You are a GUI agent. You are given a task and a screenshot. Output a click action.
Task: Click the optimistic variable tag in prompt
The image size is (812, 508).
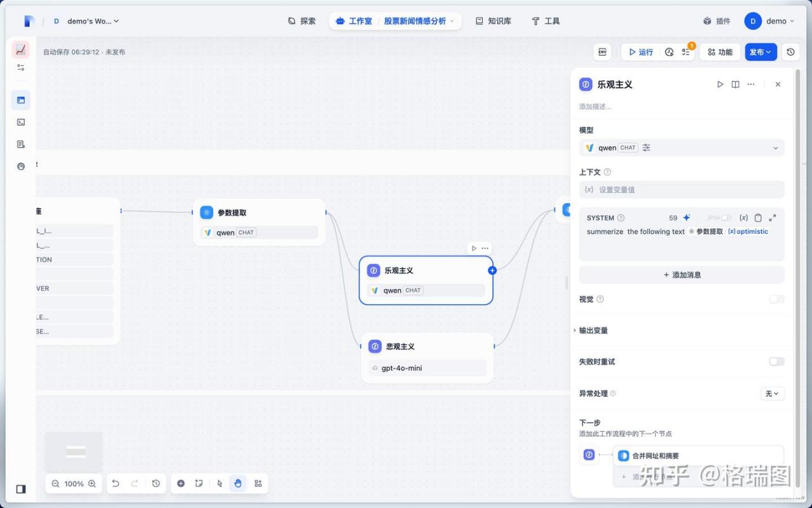(749, 232)
